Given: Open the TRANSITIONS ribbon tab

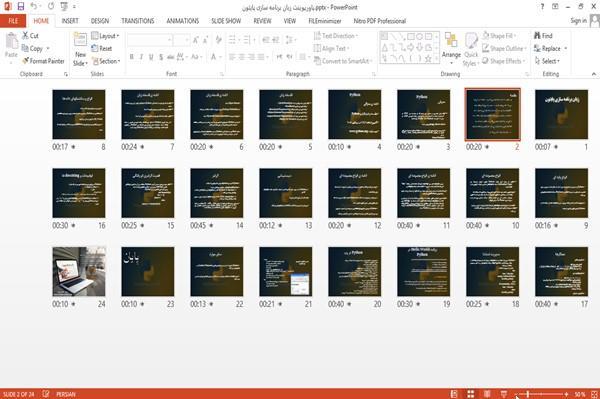Looking at the screenshot, I should pos(138,21).
